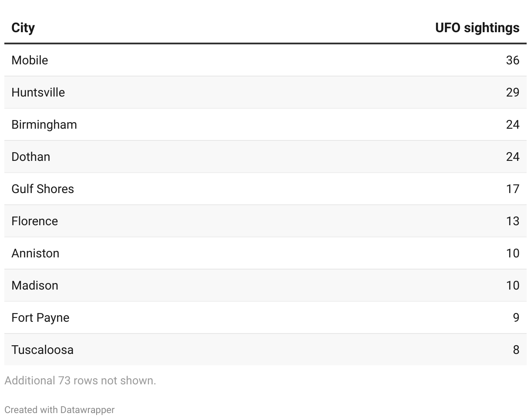Click the value 8 for Tuscaloosa

(x=516, y=350)
